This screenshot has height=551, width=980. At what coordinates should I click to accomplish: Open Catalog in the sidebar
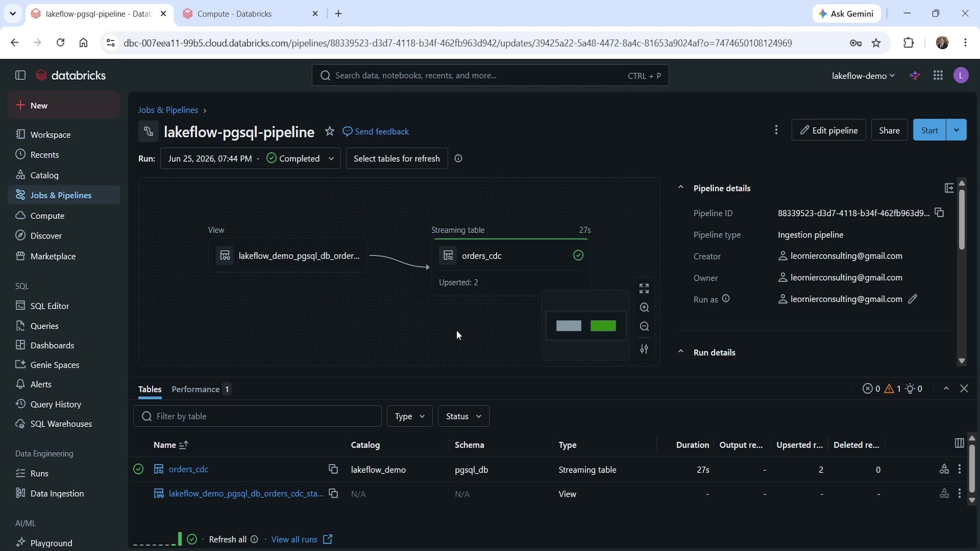click(64, 175)
